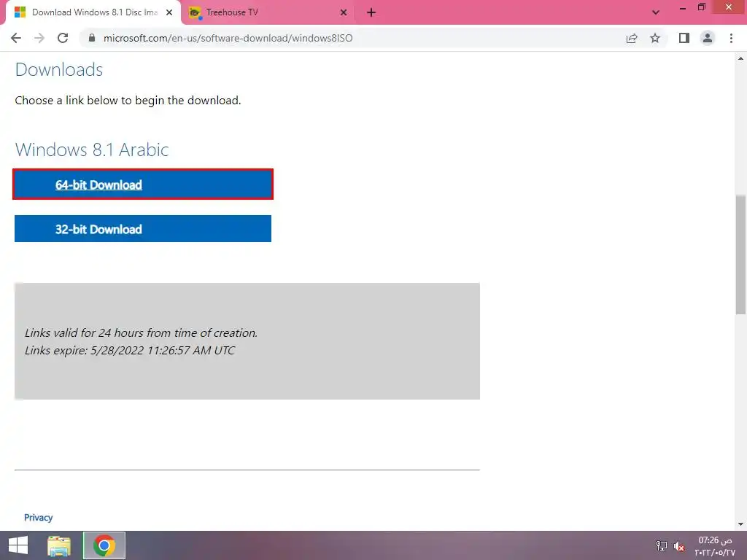
Task: Reload the Microsoft download page
Action: coord(63,38)
